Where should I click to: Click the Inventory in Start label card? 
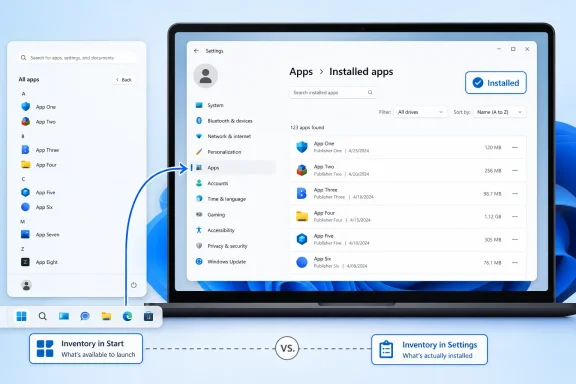coord(86,348)
